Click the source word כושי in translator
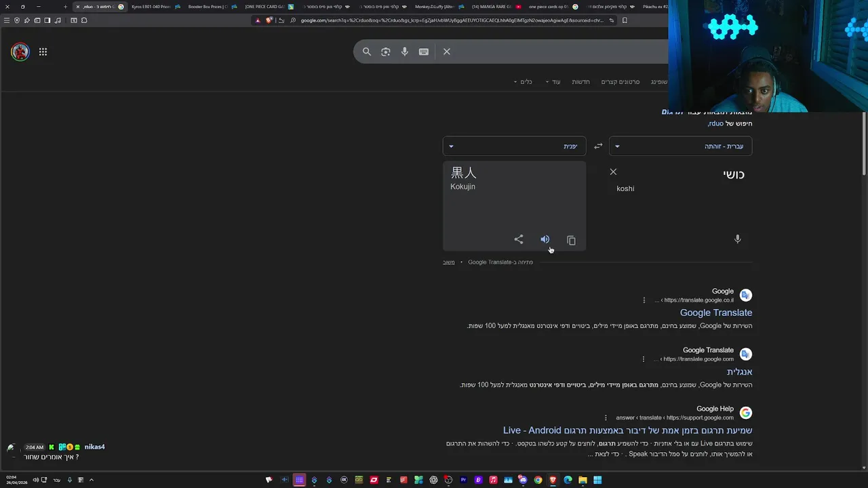 tap(734, 174)
